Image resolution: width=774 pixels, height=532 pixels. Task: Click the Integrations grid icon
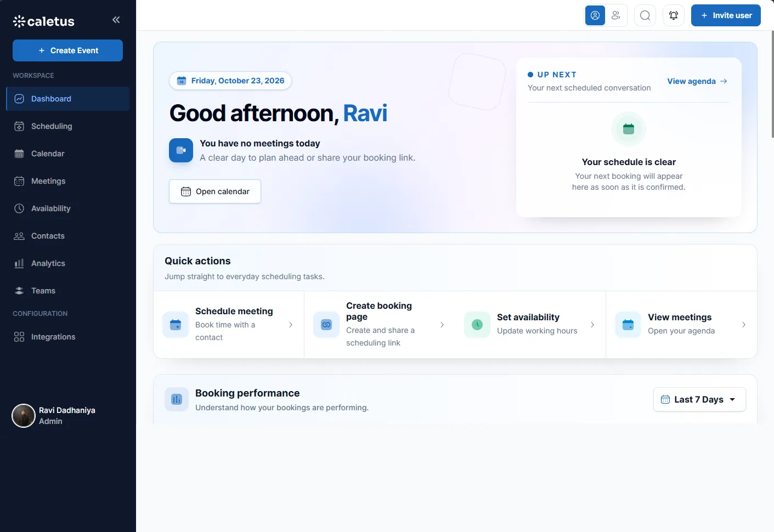(x=19, y=337)
